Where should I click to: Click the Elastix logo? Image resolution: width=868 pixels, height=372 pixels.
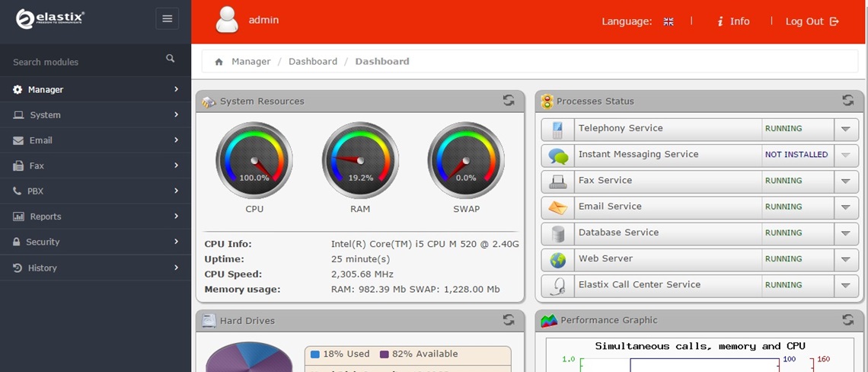tap(49, 18)
